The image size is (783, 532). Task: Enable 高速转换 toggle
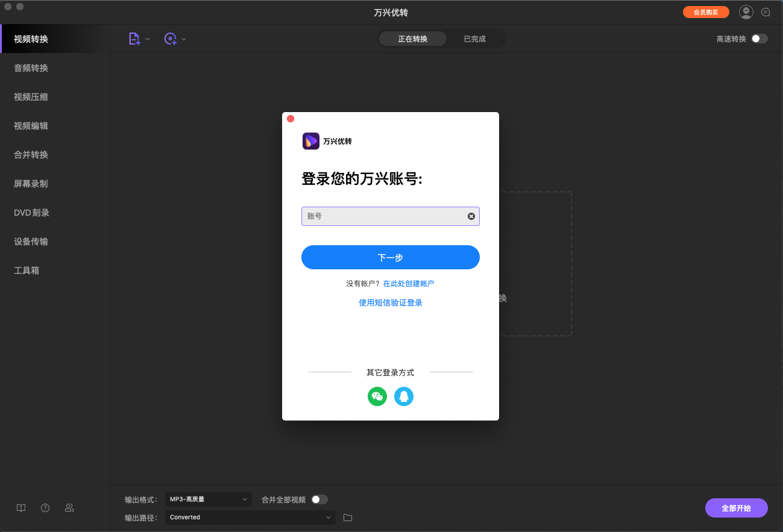(x=759, y=38)
